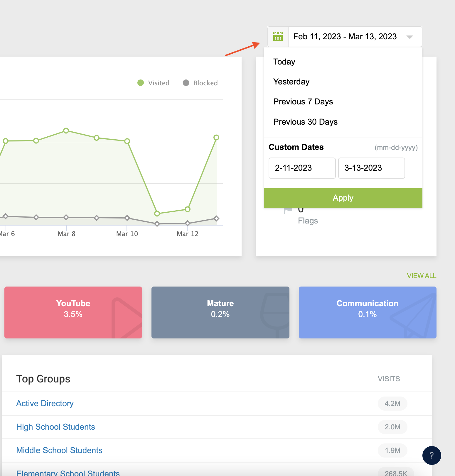Click the Blocked data point at Mar 10
The width and height of the screenshot is (455, 476).
point(127,218)
